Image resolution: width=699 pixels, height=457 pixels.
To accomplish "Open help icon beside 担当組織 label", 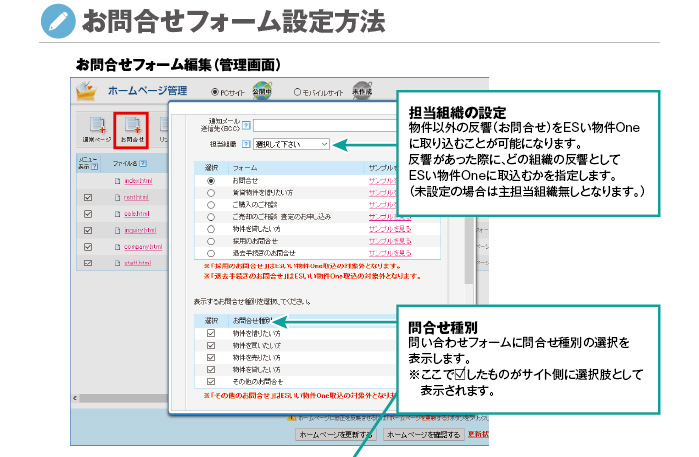I will click(246, 144).
